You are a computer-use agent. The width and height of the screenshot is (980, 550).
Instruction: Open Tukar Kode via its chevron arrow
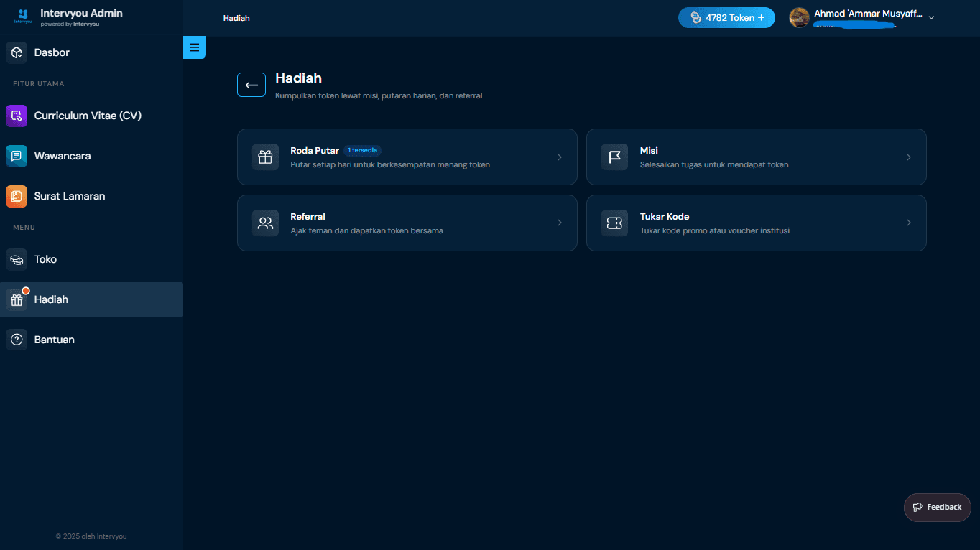point(909,223)
